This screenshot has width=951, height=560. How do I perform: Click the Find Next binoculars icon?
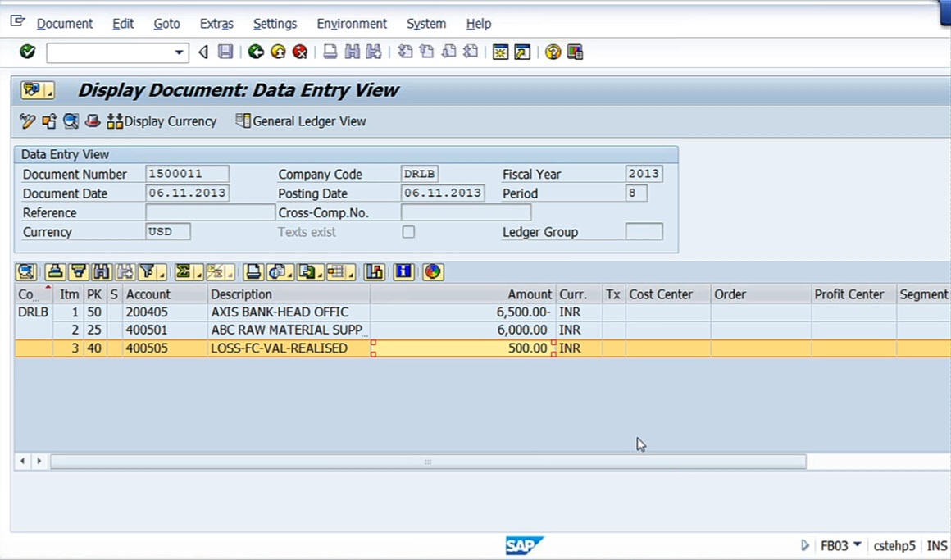coord(374,52)
